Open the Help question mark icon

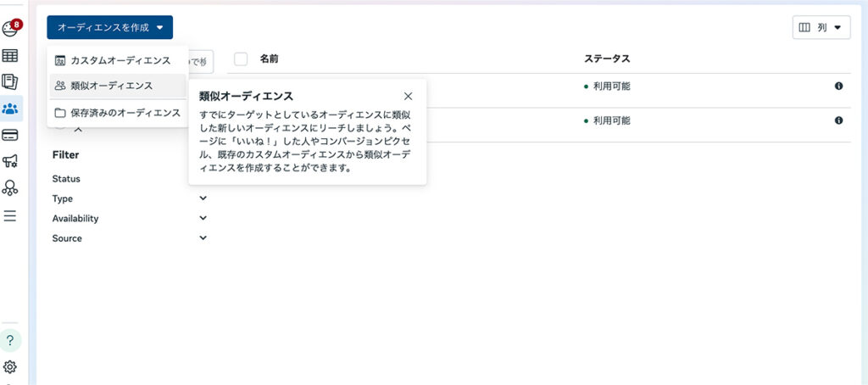click(10, 341)
